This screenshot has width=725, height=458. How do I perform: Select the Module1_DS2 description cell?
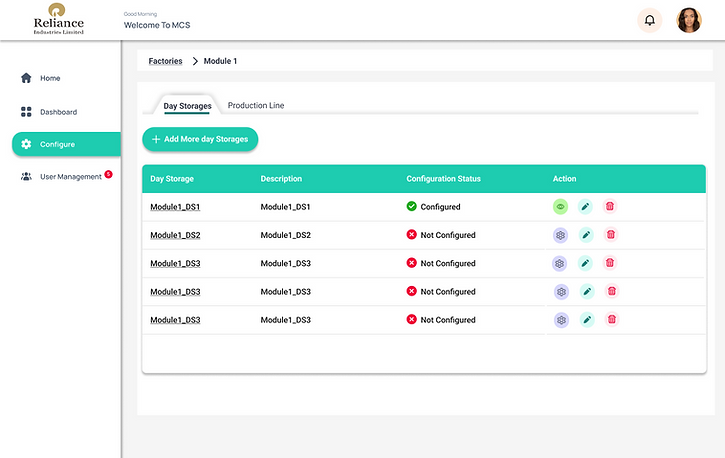click(285, 235)
